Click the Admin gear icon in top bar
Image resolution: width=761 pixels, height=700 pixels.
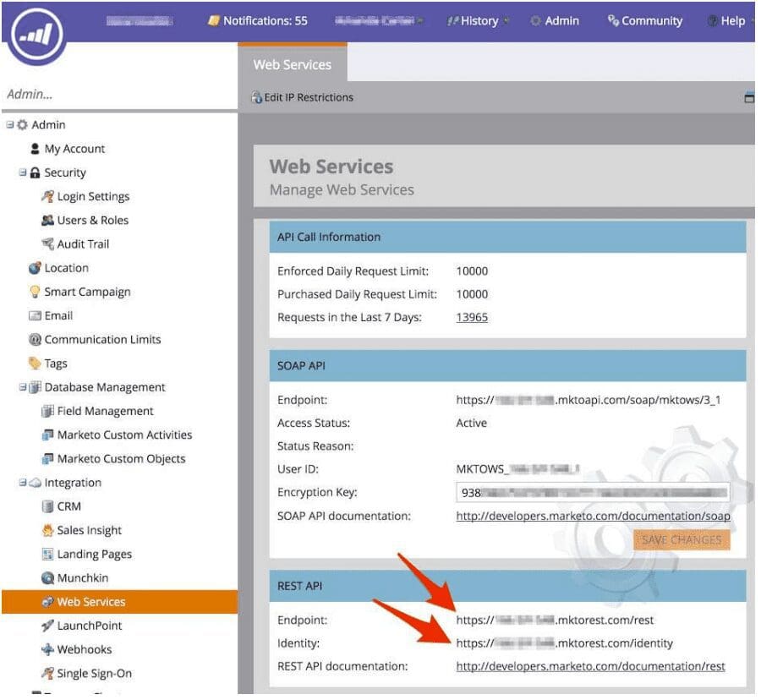pyautogui.click(x=535, y=21)
